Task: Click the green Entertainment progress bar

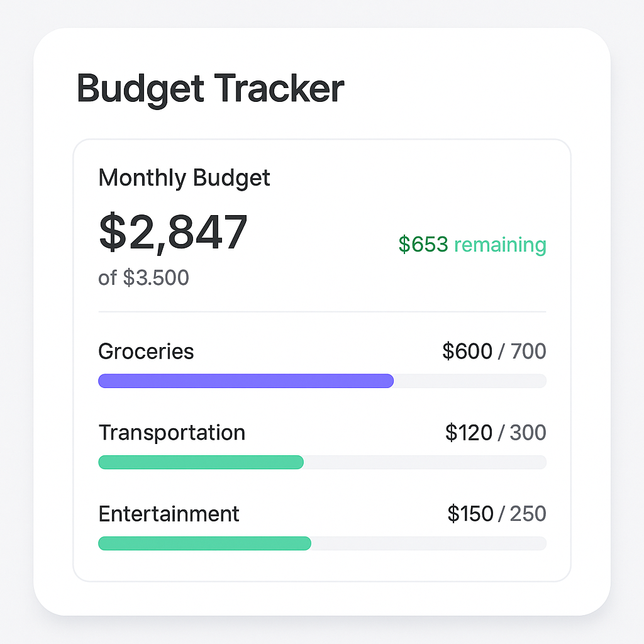Action: [x=204, y=543]
